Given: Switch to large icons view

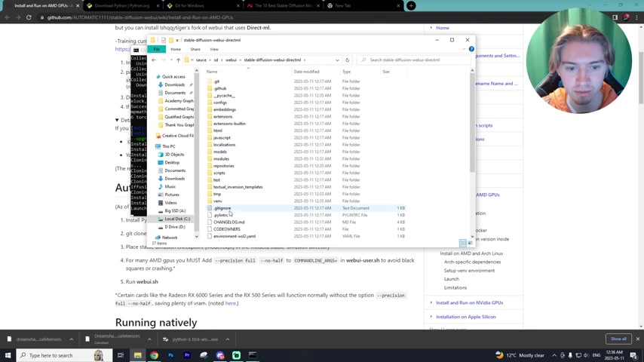Looking at the screenshot, I should click(x=470, y=244).
